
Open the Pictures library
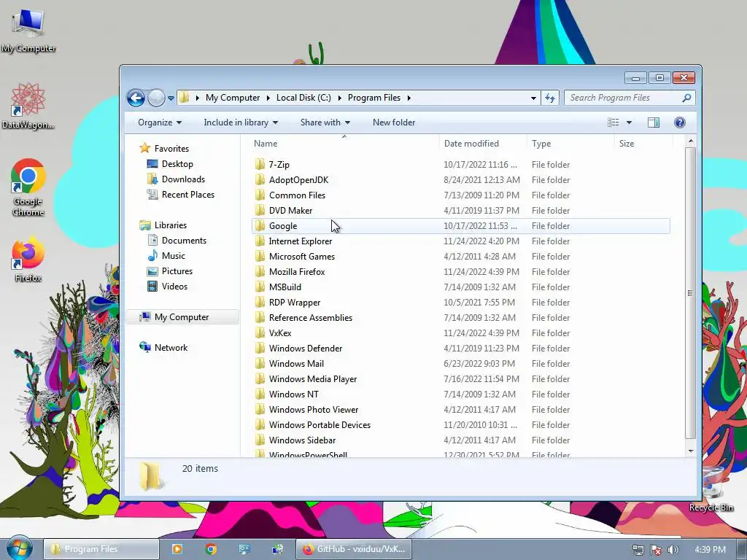[177, 271]
